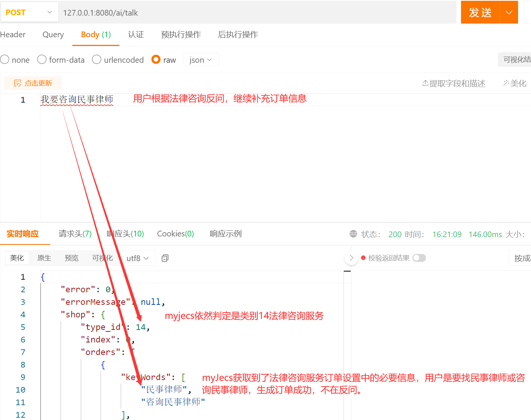This screenshot has width=531, height=420.
Task: Open the send button split dropdown arrow
Action: point(509,12)
